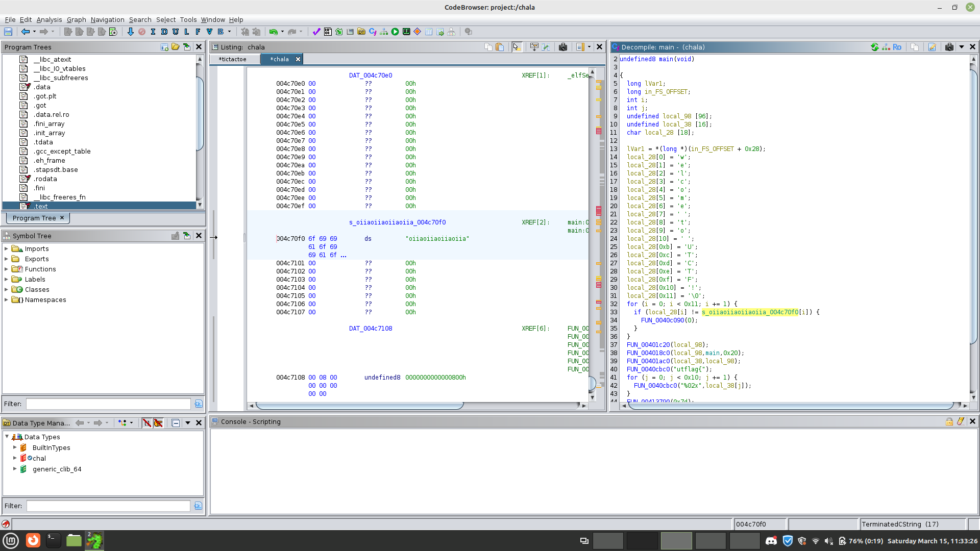Screen dimensions: 980x551
Task: Click FUN_00401c20 call in decompiler
Action: coord(648,345)
